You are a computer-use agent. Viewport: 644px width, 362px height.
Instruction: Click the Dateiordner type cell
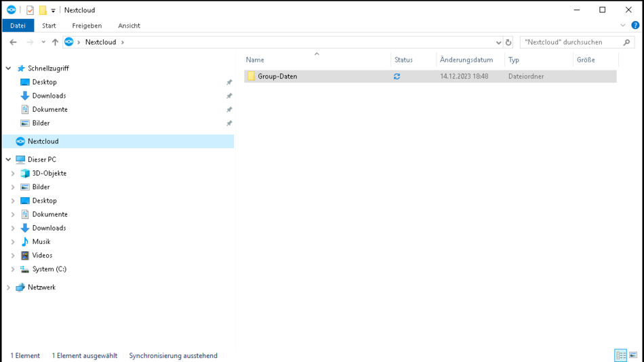[x=526, y=77]
